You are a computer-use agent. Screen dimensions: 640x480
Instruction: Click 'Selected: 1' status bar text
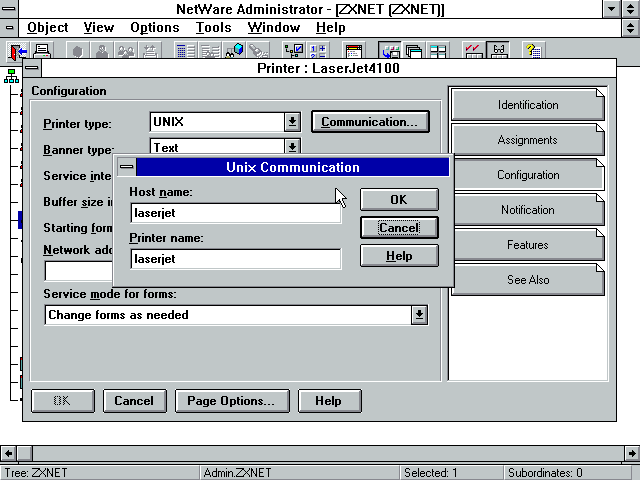(x=431, y=473)
